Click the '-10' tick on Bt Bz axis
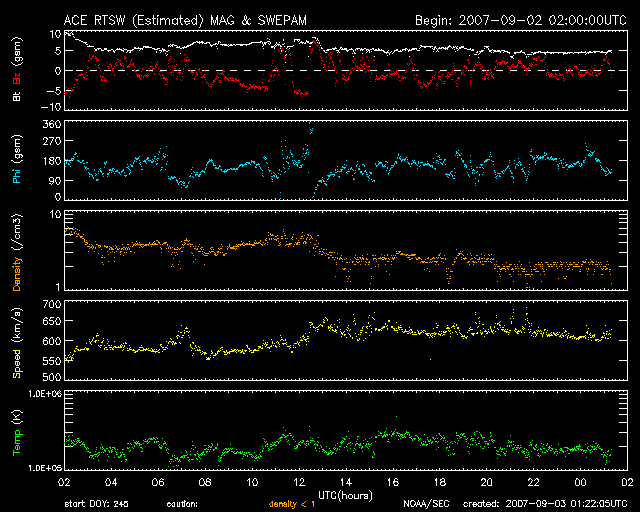This screenshot has height=512, width=640. (x=51, y=107)
